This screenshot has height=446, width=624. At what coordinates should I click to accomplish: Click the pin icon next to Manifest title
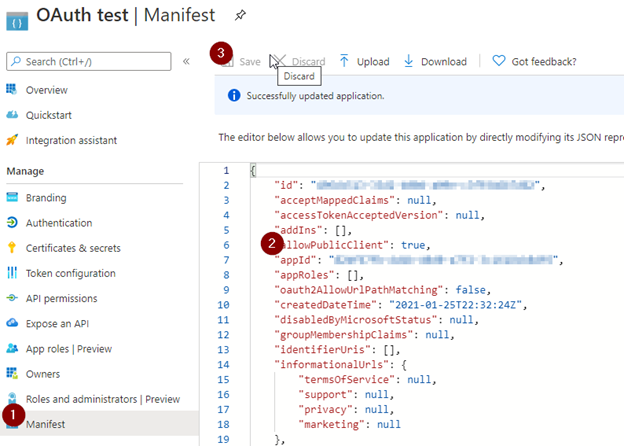[x=240, y=16]
